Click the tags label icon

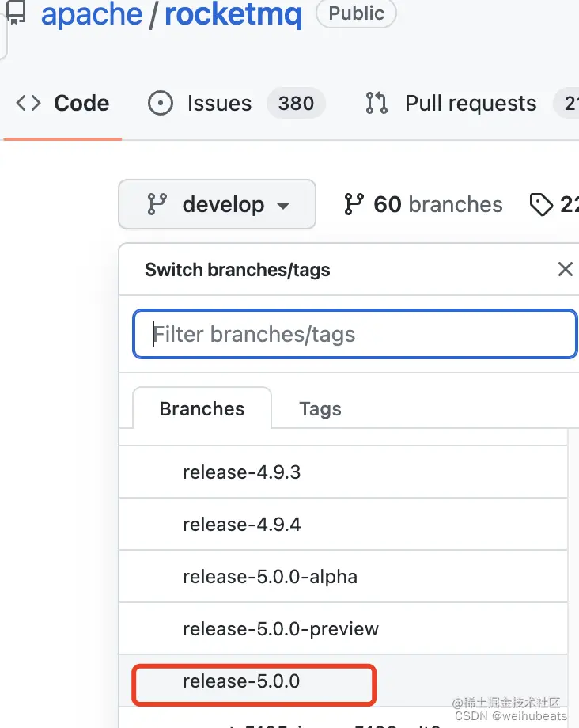[541, 205]
